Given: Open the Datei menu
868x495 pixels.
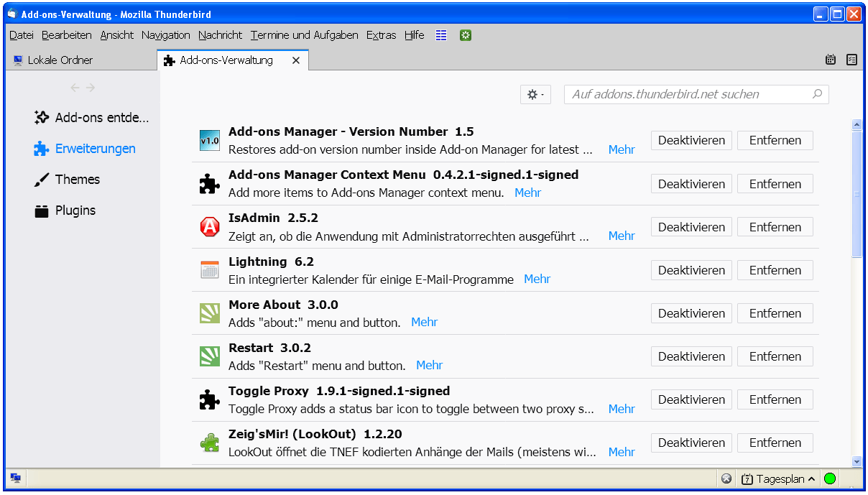Looking at the screenshot, I should click(22, 35).
